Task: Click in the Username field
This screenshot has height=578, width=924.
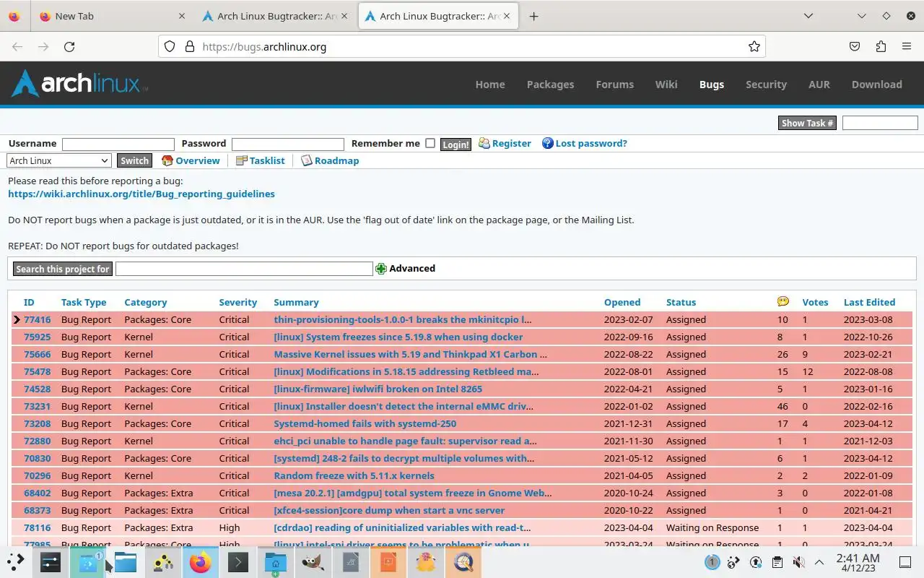Action: point(118,144)
